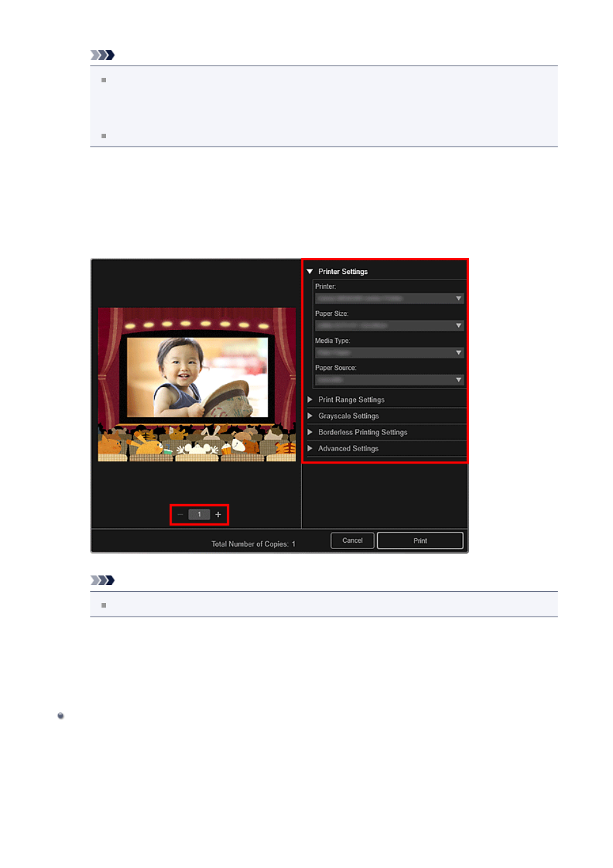Click the Cancel button
Screen dimensions: 613x868
tap(352, 541)
